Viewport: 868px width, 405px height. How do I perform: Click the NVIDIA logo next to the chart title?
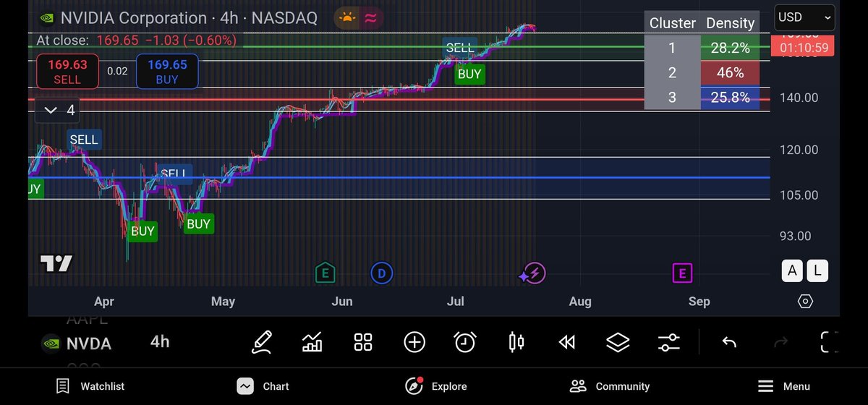pyautogui.click(x=46, y=18)
